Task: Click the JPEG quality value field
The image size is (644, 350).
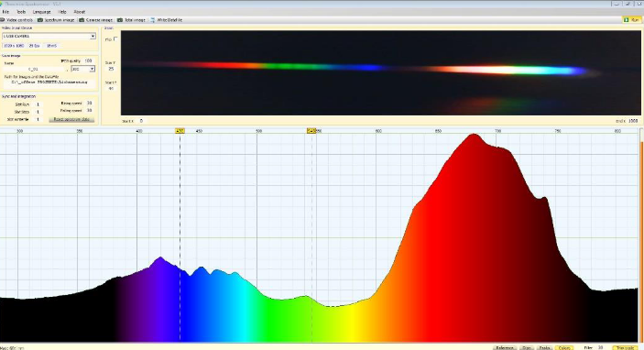Action: (88, 60)
